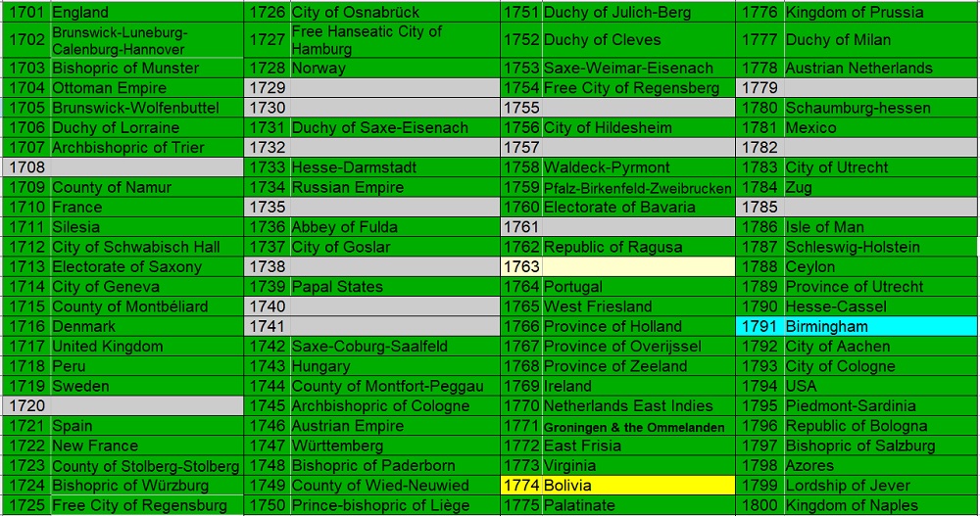Click the City of Goslar cell
This screenshot has width=980, height=516.
(394, 247)
